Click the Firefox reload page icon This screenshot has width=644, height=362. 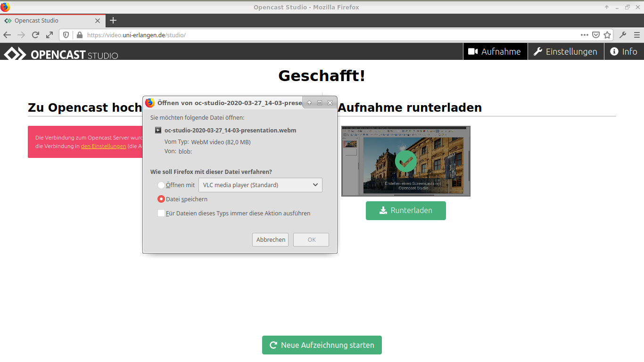click(x=35, y=35)
